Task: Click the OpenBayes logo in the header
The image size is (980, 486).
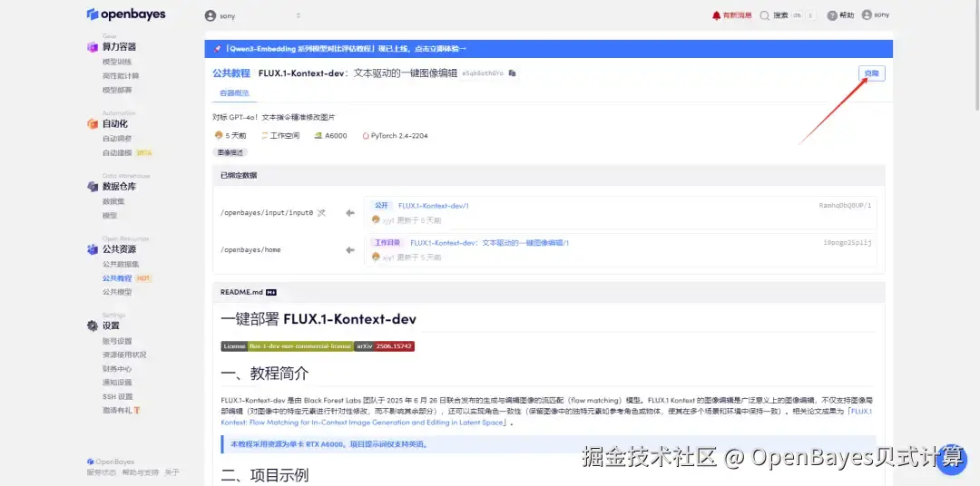Action: click(x=126, y=15)
